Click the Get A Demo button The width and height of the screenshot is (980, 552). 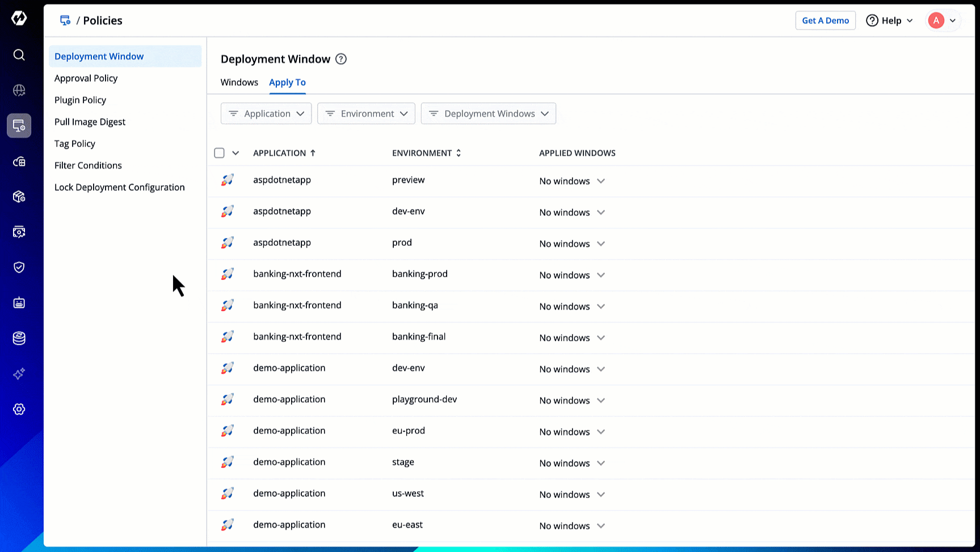pyautogui.click(x=825, y=20)
